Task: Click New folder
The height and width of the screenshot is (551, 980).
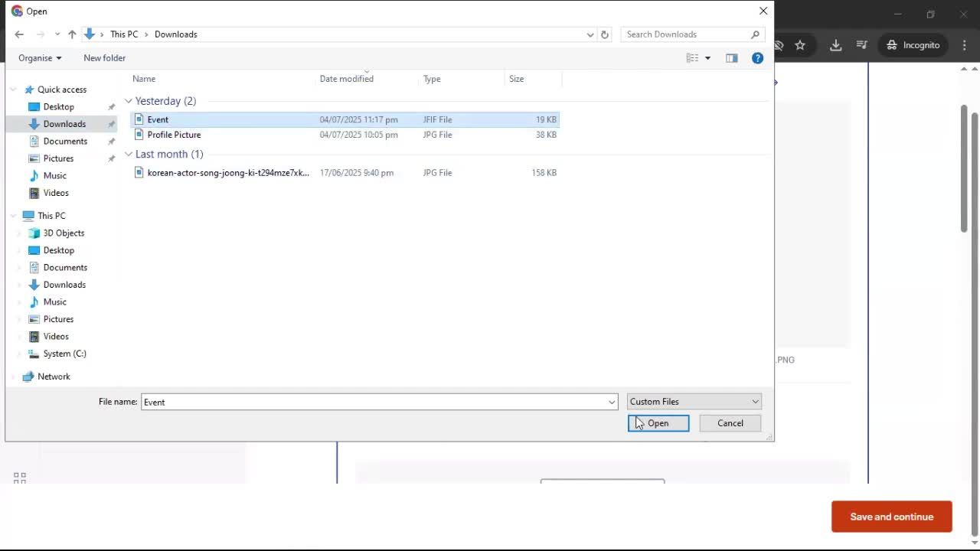Action: [104, 58]
